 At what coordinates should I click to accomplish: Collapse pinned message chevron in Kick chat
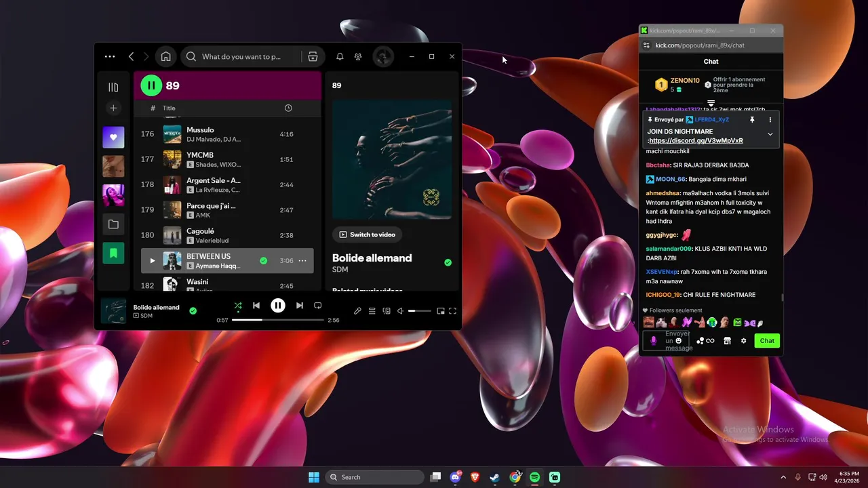tap(770, 134)
